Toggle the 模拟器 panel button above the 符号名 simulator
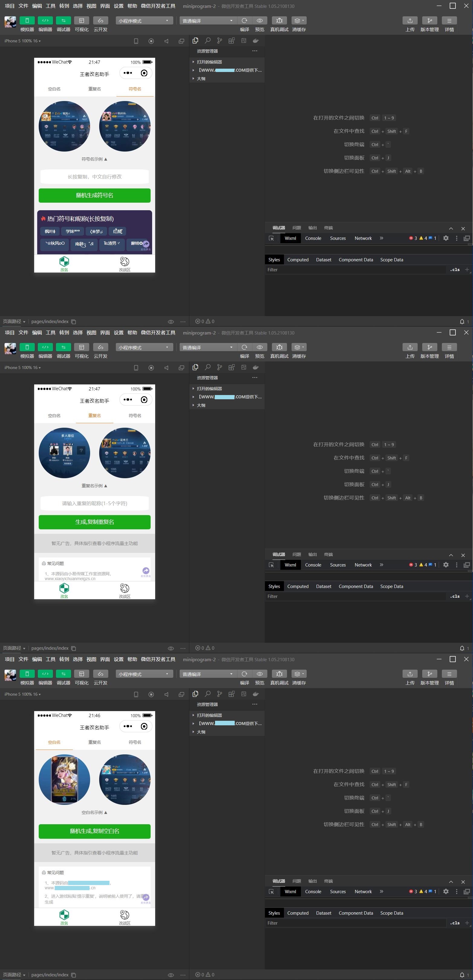473x980 pixels. click(27, 21)
